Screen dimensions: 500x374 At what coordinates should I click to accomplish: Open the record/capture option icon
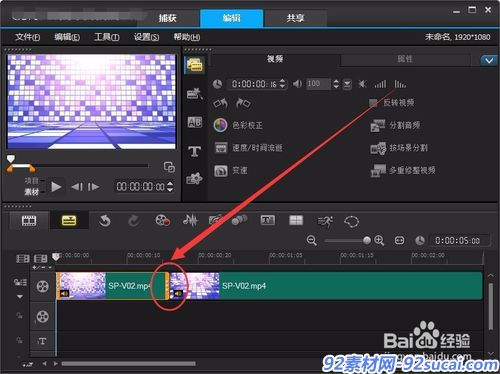click(163, 221)
